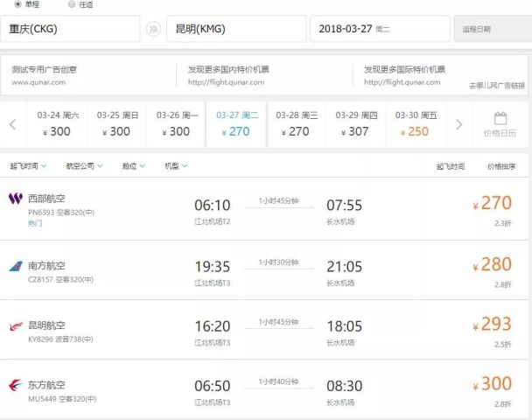Screen dimensions: 532x420
Task: Click 1小时30分钟 duration of 南方航空 flight
Action: tap(278, 262)
